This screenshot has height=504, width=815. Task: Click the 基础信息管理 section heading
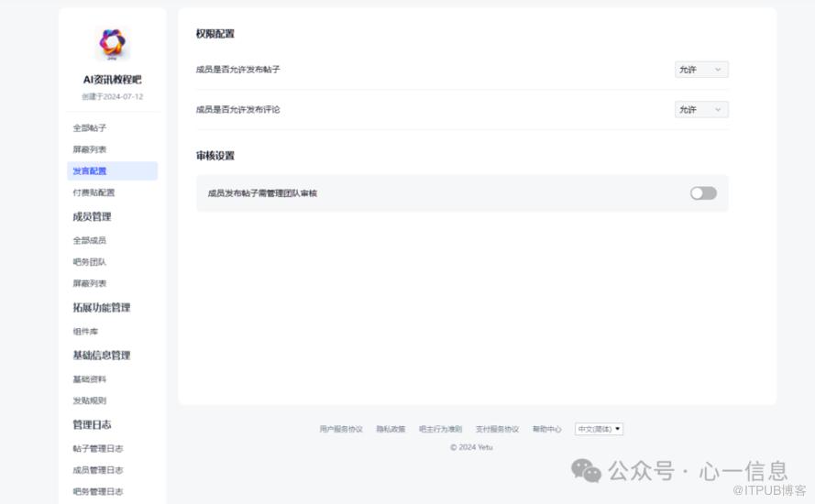click(102, 356)
